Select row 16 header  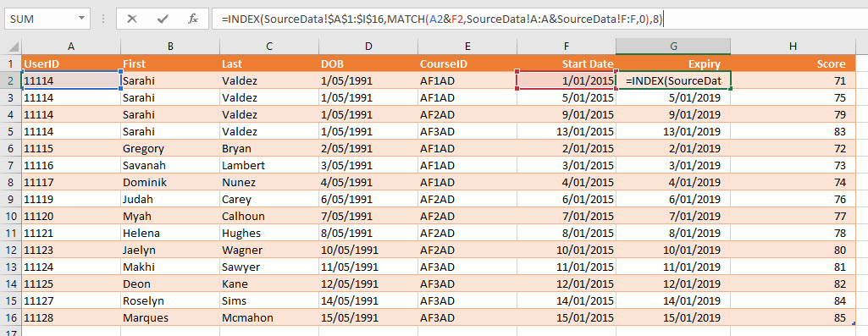pos(10,317)
